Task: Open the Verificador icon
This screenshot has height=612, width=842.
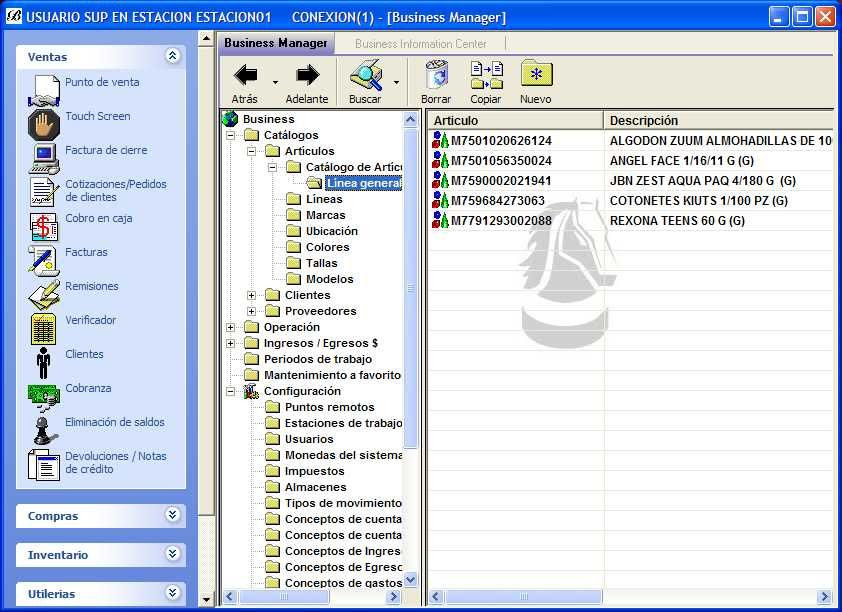Action: 43,328
